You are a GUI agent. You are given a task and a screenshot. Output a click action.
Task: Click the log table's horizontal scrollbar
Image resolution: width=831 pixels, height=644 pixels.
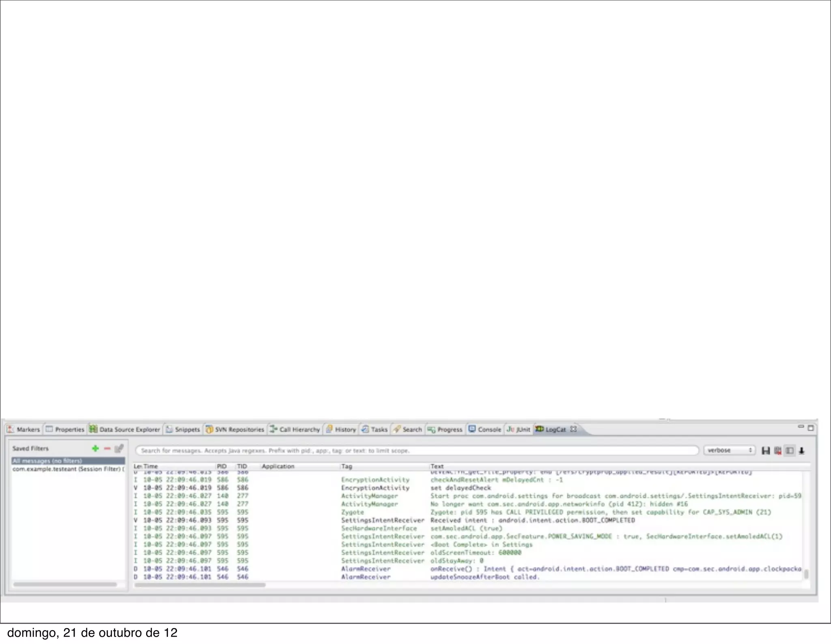point(200,585)
